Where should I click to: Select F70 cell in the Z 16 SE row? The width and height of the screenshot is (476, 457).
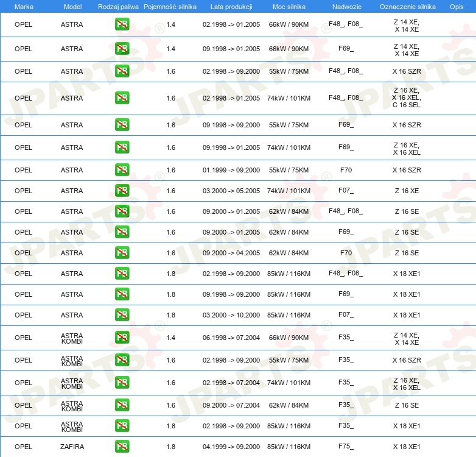(x=346, y=253)
